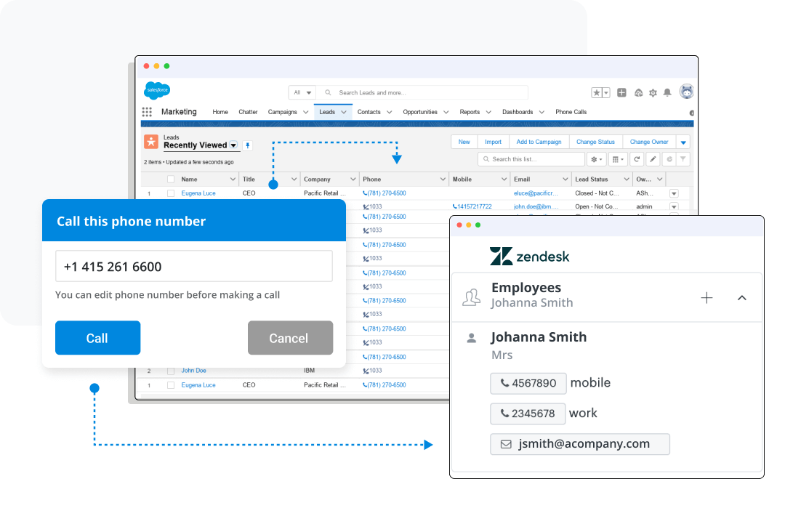The height and width of the screenshot is (532, 785).
Task: Click the Global Actions plus icon
Action: point(621,92)
